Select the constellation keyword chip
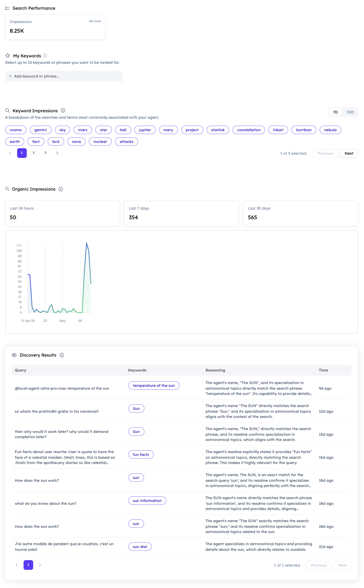Image resolution: width=364 pixels, height=588 pixels. [249, 130]
